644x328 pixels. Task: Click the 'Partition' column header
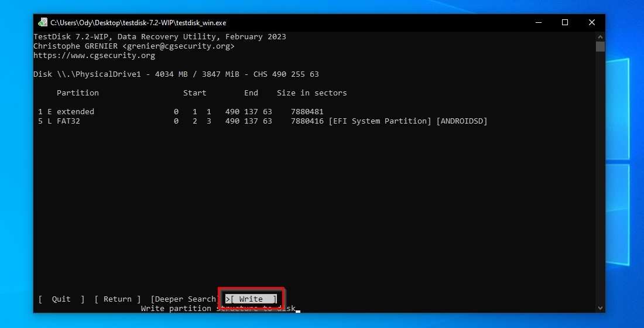[78, 93]
